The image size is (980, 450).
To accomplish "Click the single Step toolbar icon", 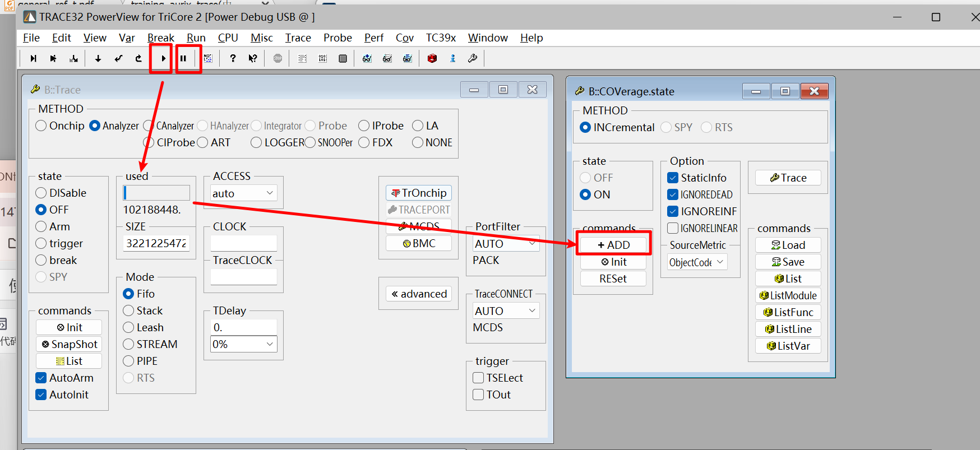I will point(33,58).
